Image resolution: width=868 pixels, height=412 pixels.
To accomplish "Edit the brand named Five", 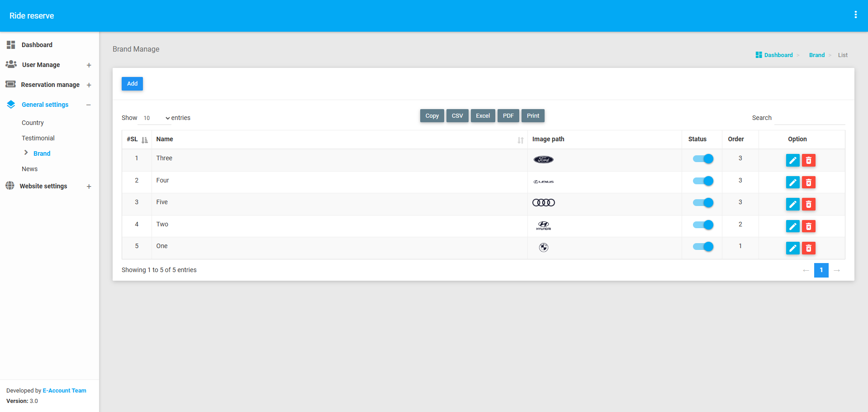I will [x=792, y=205].
